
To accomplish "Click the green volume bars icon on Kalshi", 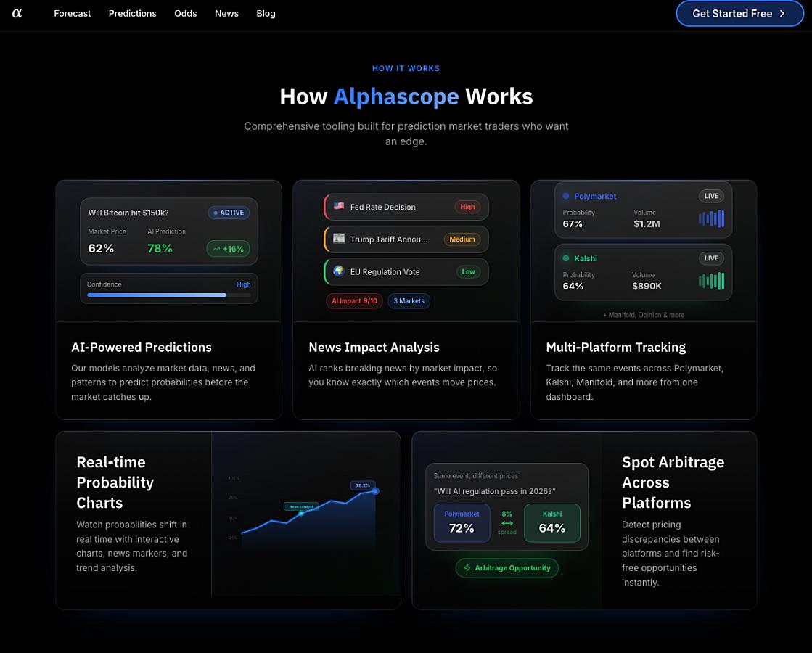I will coord(712,281).
